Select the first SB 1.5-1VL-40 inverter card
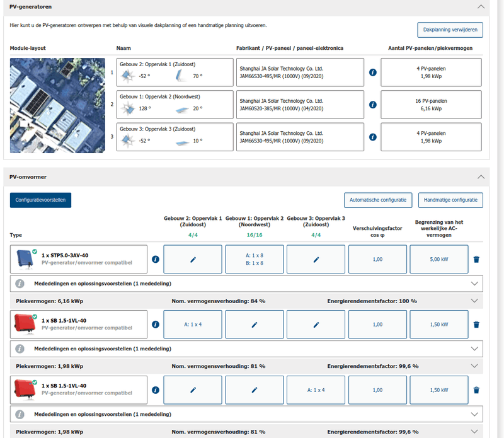Screen dimensions: 504x438 (79, 325)
